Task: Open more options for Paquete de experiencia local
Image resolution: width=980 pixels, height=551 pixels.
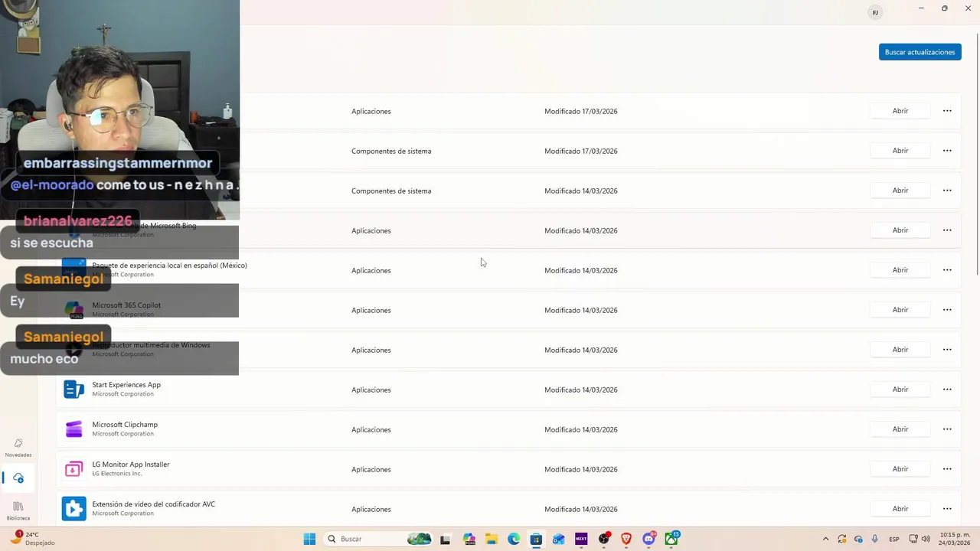Action: coord(947,270)
